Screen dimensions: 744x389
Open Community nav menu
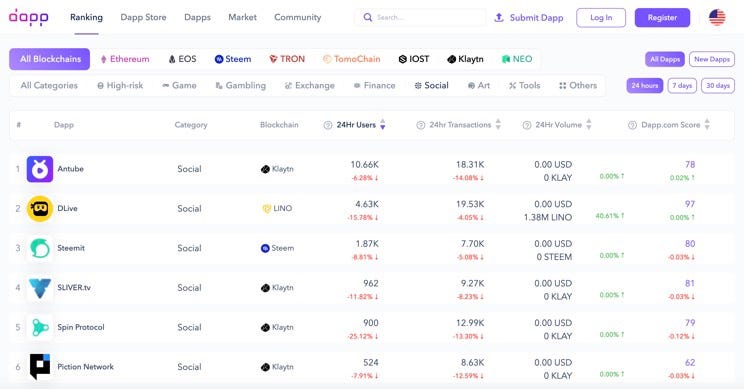pyautogui.click(x=298, y=18)
